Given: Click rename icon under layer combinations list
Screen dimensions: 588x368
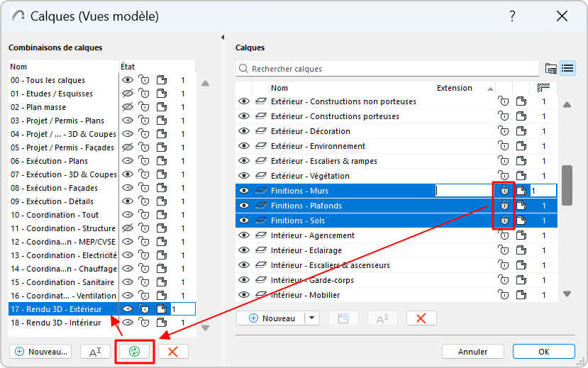Looking at the screenshot, I should (96, 352).
